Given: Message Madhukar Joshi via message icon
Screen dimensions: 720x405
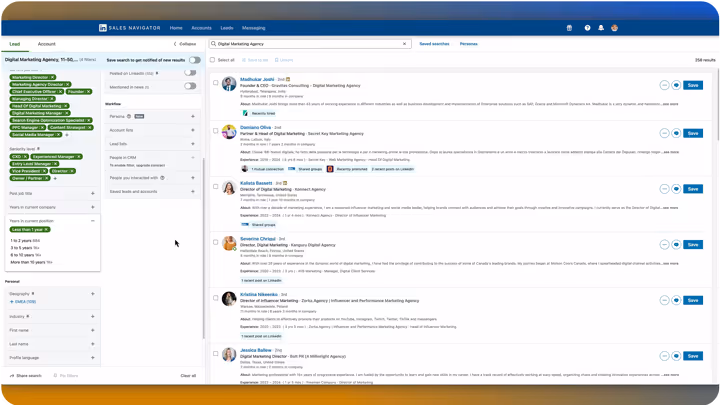Looking at the screenshot, I should click(x=676, y=85).
